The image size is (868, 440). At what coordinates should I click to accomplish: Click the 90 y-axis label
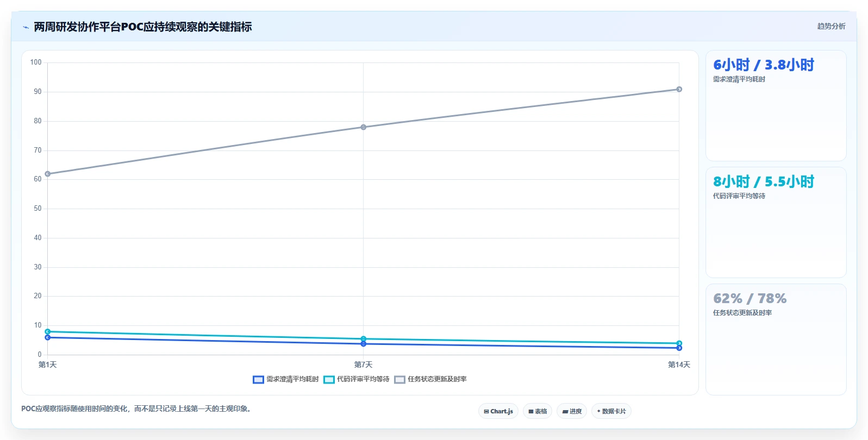pyautogui.click(x=38, y=92)
